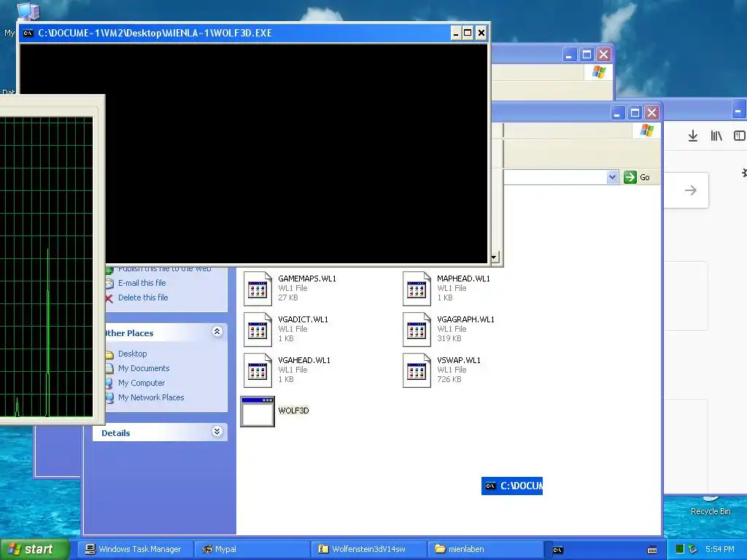Select the WOLF3D application icon
This screenshot has width=747, height=560.
pos(258,411)
